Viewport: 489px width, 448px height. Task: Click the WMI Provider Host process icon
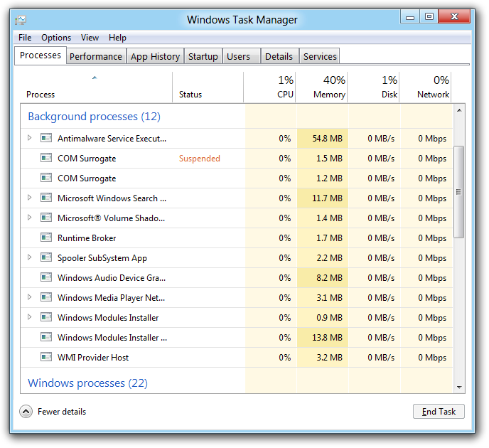(x=46, y=358)
